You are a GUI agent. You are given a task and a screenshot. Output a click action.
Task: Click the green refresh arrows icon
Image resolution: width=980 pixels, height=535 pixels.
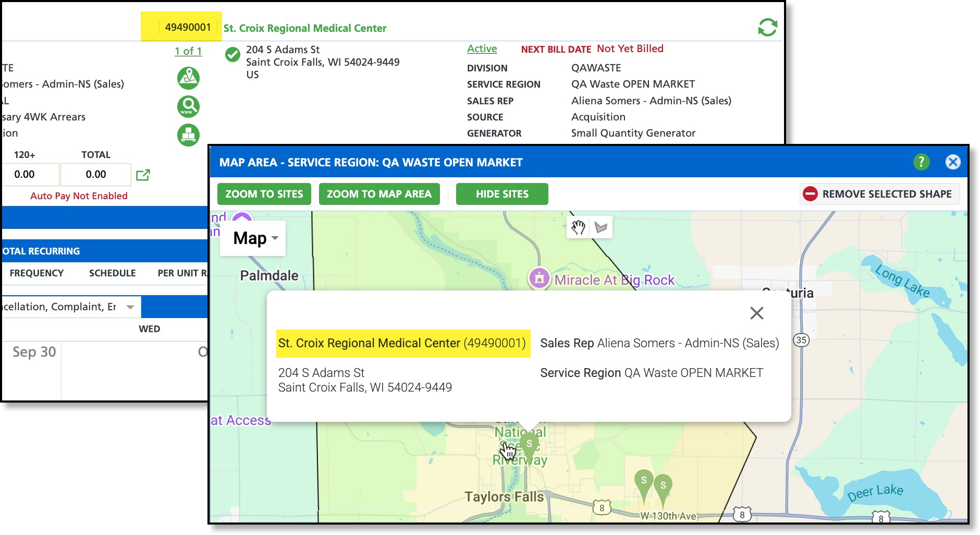(x=767, y=27)
